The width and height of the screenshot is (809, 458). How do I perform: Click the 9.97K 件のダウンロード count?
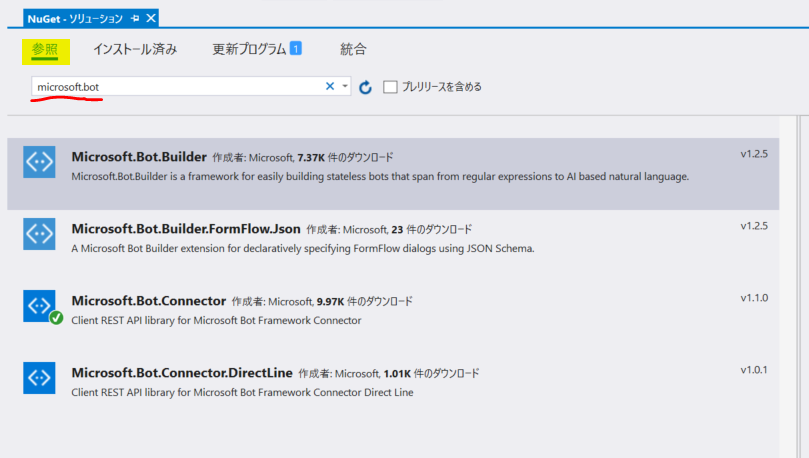coord(364,301)
